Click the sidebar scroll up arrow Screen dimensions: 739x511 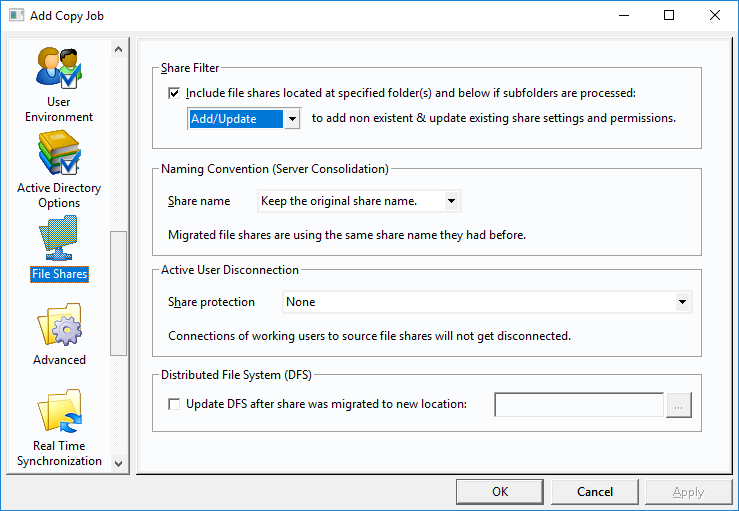point(118,49)
